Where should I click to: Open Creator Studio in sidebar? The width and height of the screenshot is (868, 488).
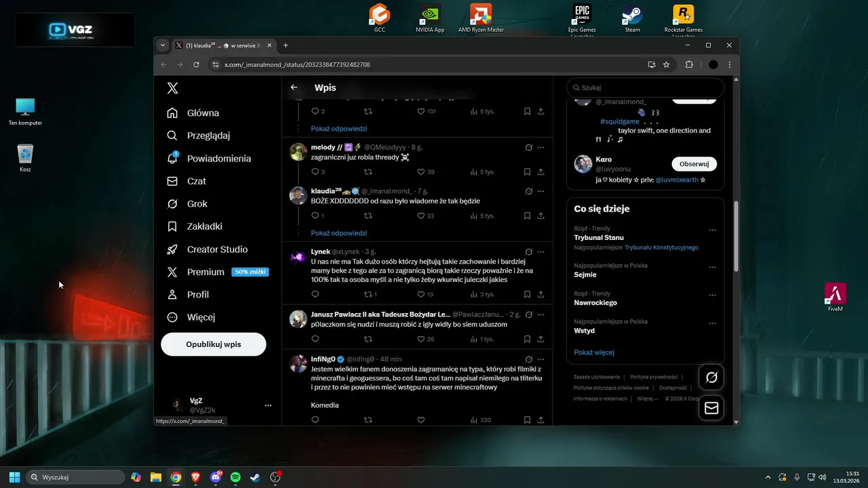point(208,249)
